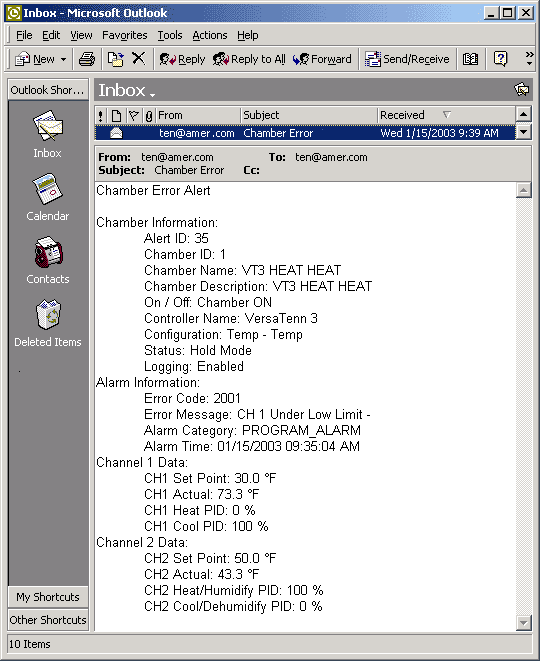Click 'Chamber Error Alert' heading text

(x=153, y=191)
